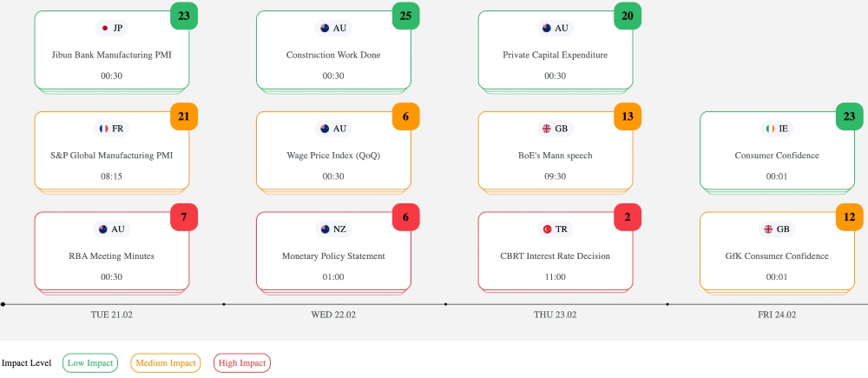This screenshot has width=868, height=378.
Task: Toggle the Medium Impact filter
Action: point(166,362)
